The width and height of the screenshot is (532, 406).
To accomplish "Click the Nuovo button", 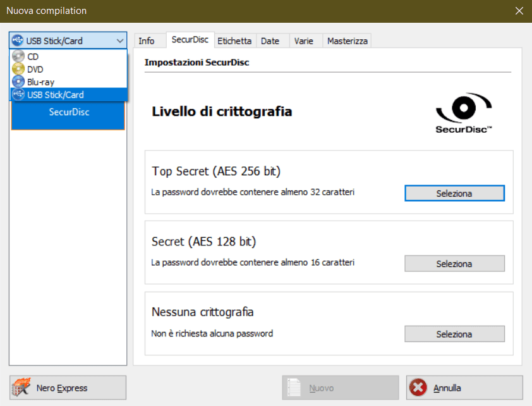I will 341,388.
